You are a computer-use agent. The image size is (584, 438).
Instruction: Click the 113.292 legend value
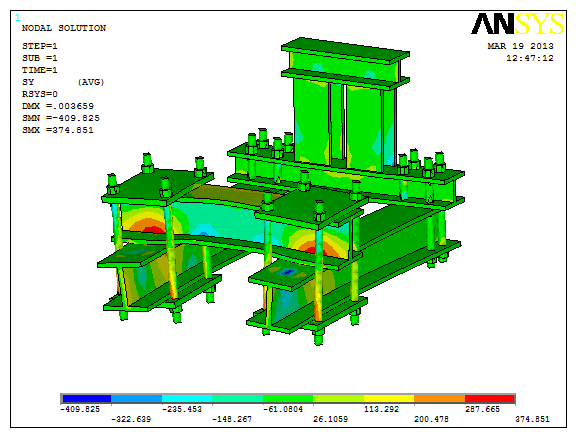click(x=381, y=409)
